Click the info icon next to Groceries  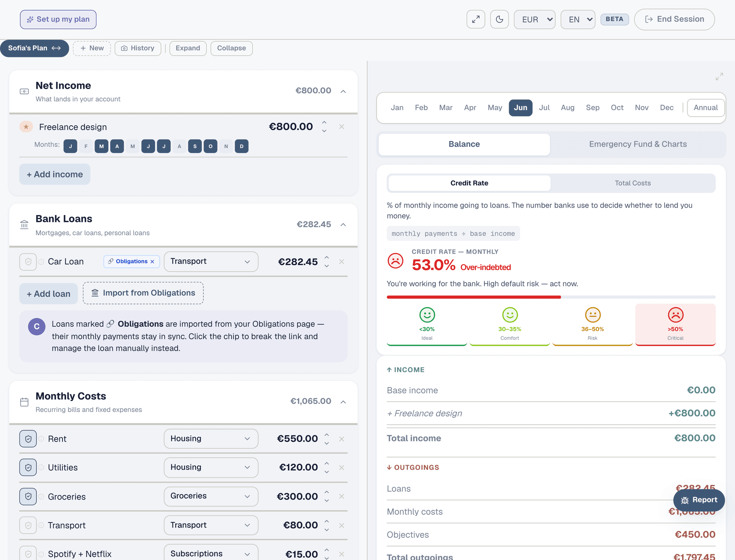(x=41, y=497)
